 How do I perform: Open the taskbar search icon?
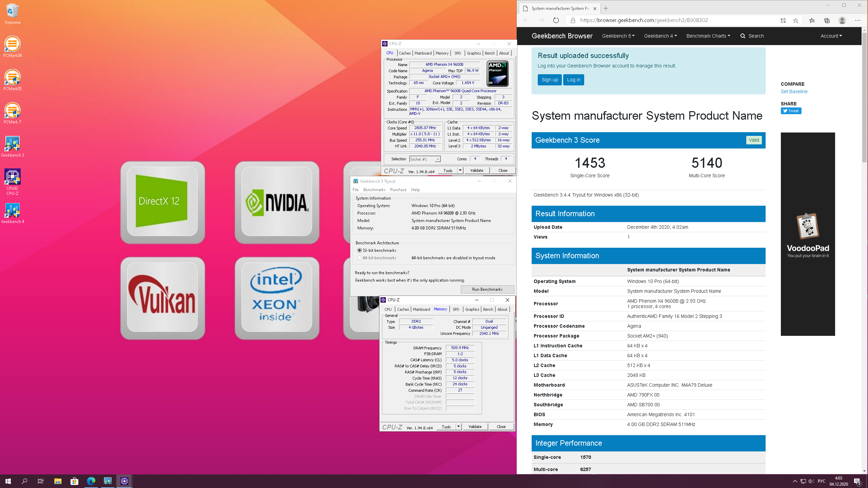(x=24, y=481)
